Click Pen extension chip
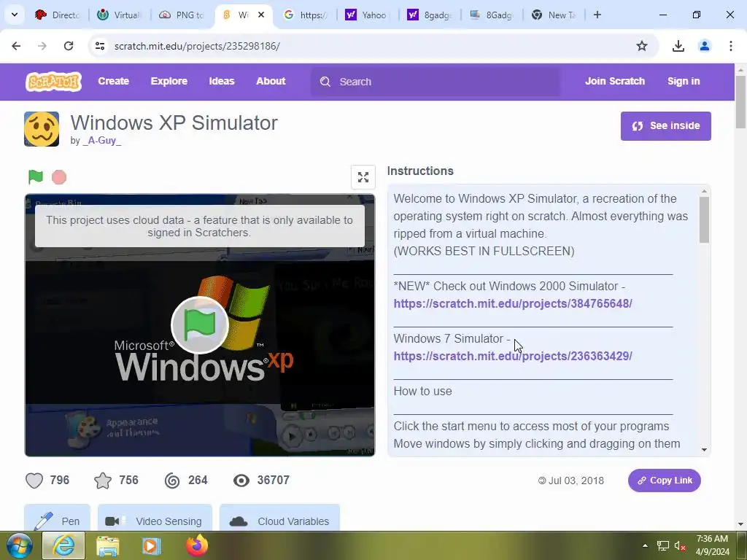Image resolution: width=747 pixels, height=560 pixels. [57, 519]
